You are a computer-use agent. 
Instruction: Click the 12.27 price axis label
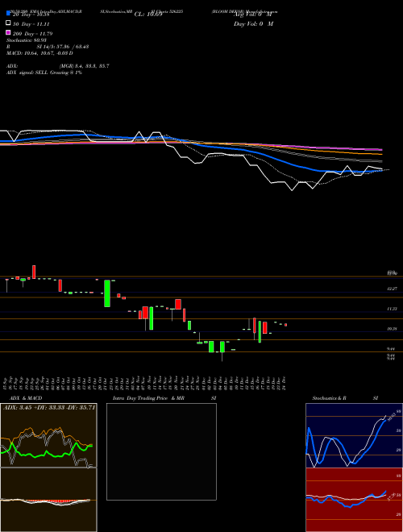pos(392,289)
